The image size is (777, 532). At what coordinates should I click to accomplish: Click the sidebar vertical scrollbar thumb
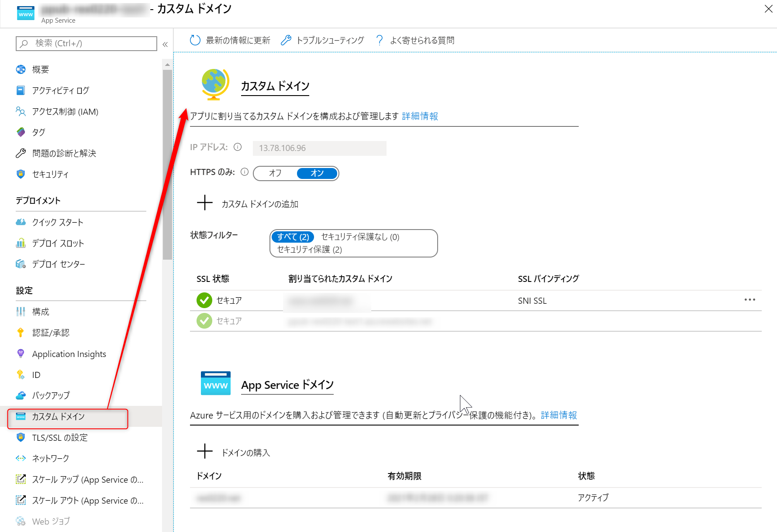click(167, 165)
